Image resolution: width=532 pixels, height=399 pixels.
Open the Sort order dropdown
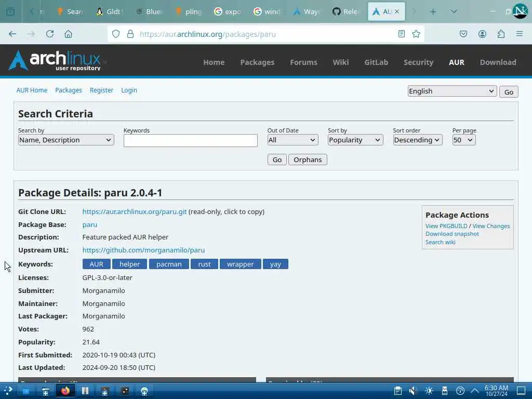[417, 140]
